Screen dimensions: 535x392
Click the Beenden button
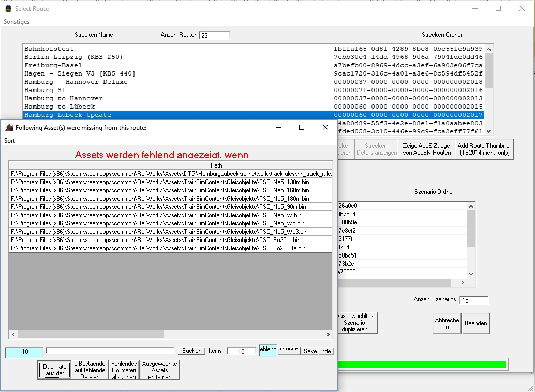click(x=475, y=323)
